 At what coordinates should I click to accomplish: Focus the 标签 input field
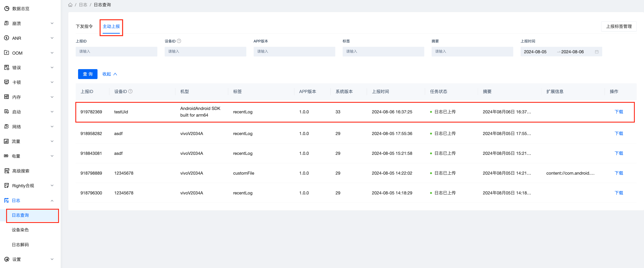(x=383, y=52)
